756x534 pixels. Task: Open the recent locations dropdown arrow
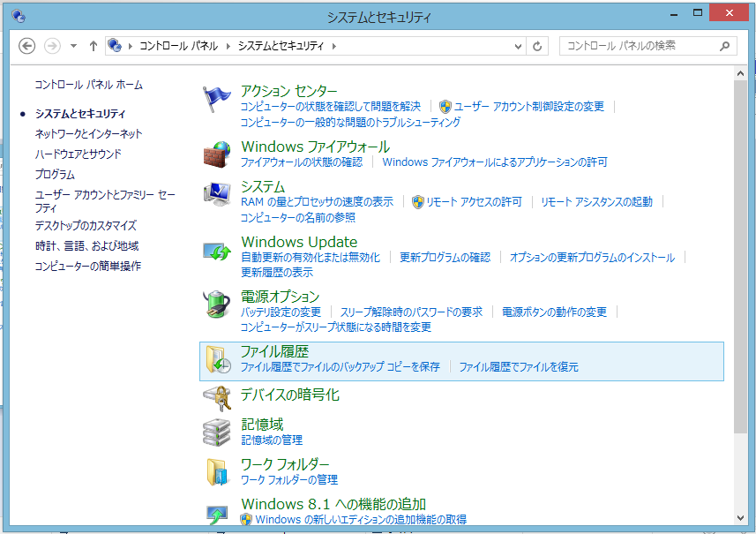pos(73,46)
